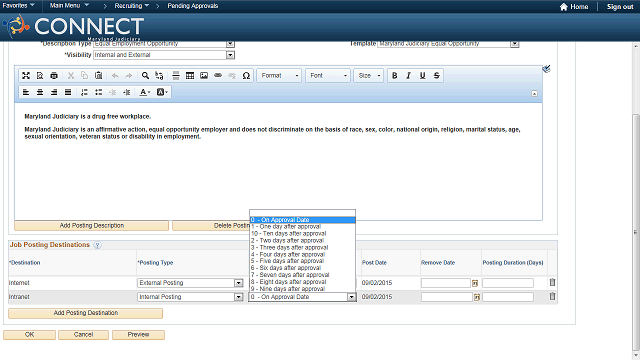Insert a horizontal line

click(x=176, y=76)
